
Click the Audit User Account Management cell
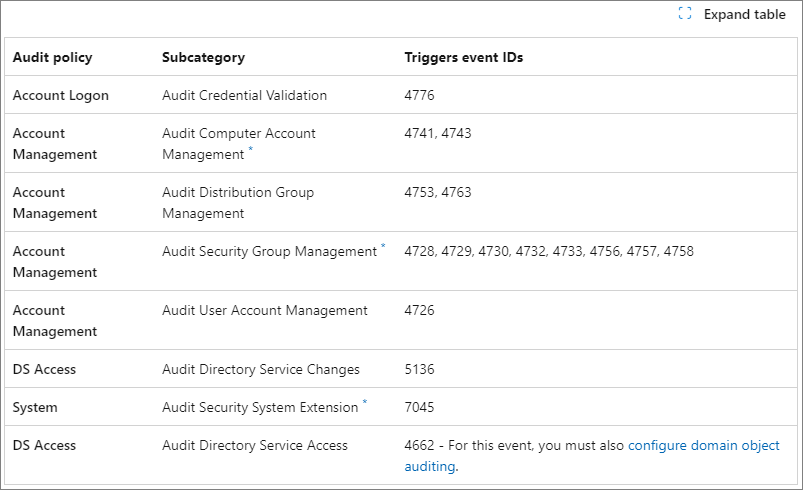[265, 310]
